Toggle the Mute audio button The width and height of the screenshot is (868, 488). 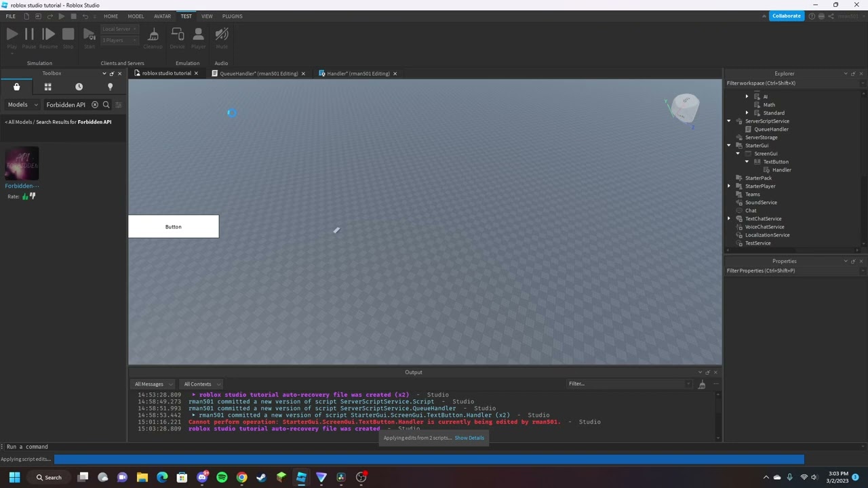221,37
